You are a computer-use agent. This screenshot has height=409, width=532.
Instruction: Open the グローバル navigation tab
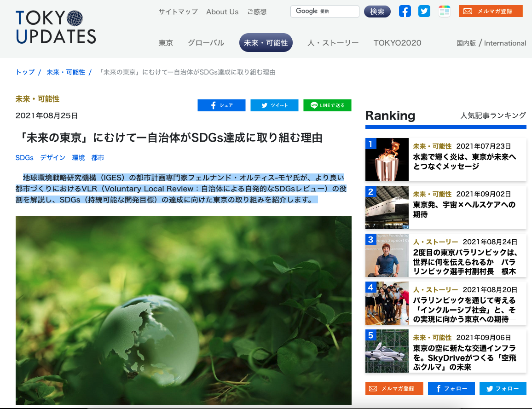pyautogui.click(x=206, y=43)
